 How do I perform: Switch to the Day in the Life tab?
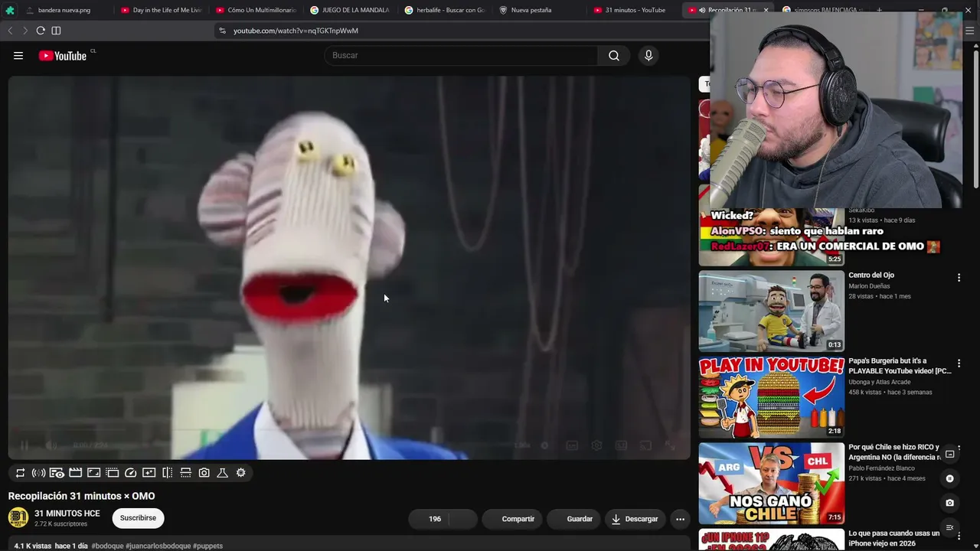tap(162, 10)
